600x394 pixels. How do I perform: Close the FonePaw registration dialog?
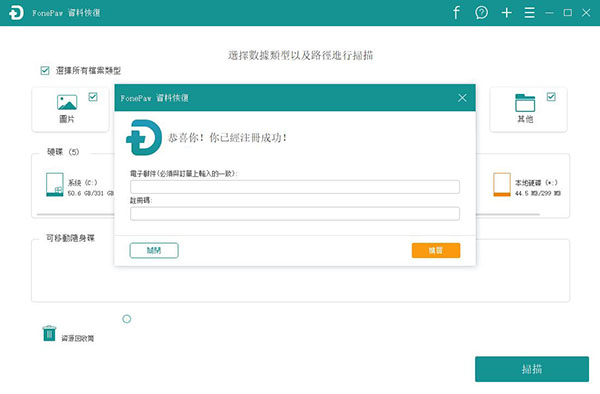pyautogui.click(x=462, y=98)
